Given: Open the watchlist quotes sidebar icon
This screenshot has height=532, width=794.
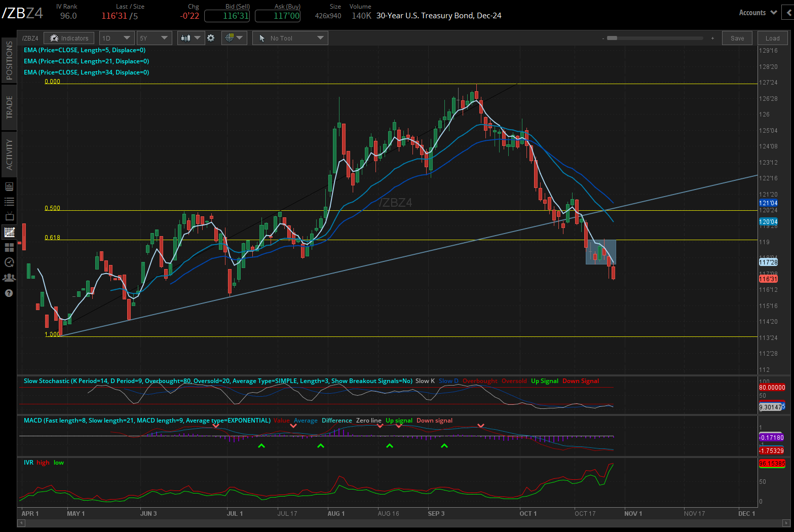Looking at the screenshot, I should [9, 201].
